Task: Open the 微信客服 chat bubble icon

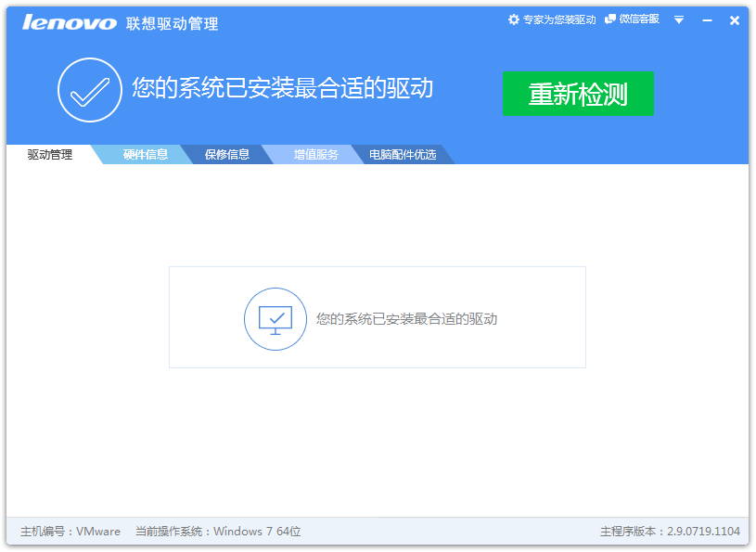Action: point(610,19)
